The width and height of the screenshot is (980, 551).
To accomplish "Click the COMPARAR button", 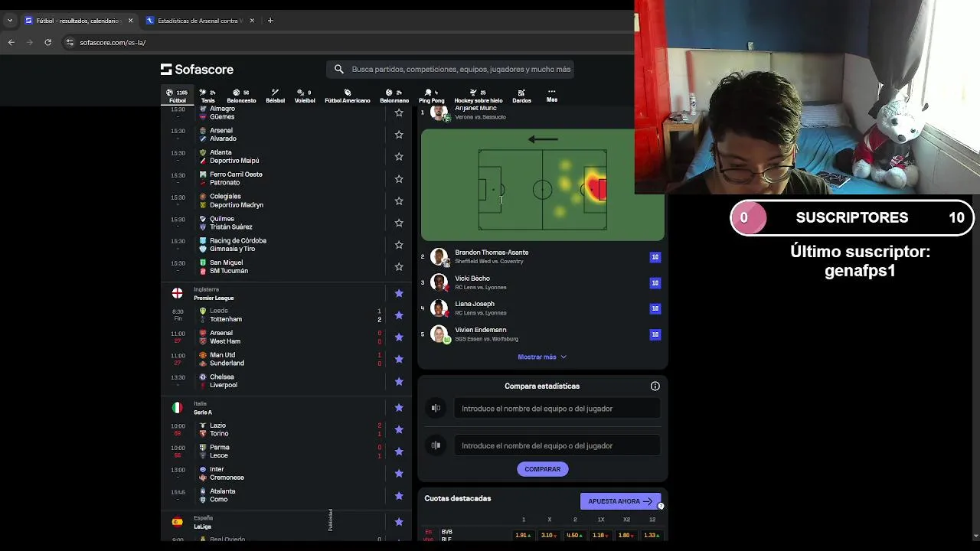I will [x=542, y=469].
